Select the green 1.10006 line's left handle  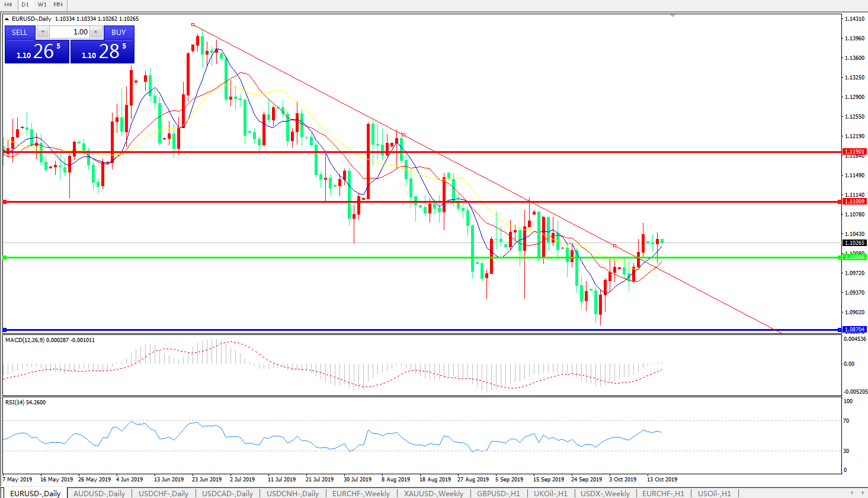pyautogui.click(x=5, y=258)
